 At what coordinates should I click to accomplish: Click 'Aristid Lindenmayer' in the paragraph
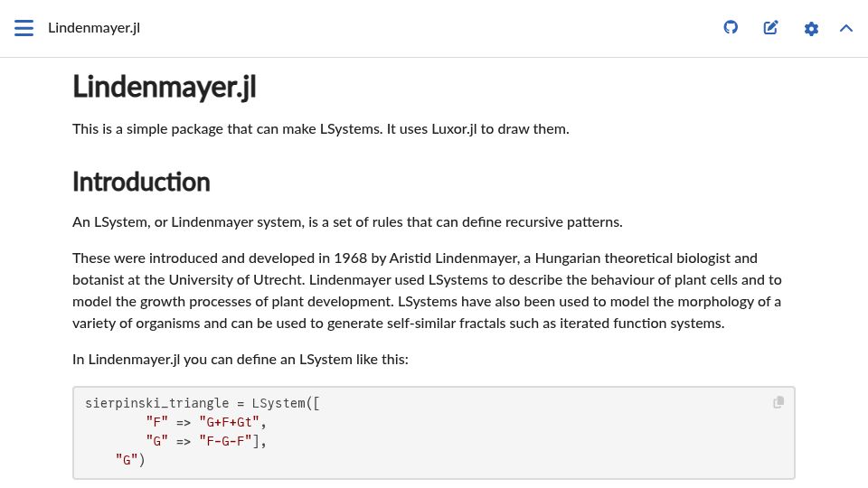(x=454, y=258)
